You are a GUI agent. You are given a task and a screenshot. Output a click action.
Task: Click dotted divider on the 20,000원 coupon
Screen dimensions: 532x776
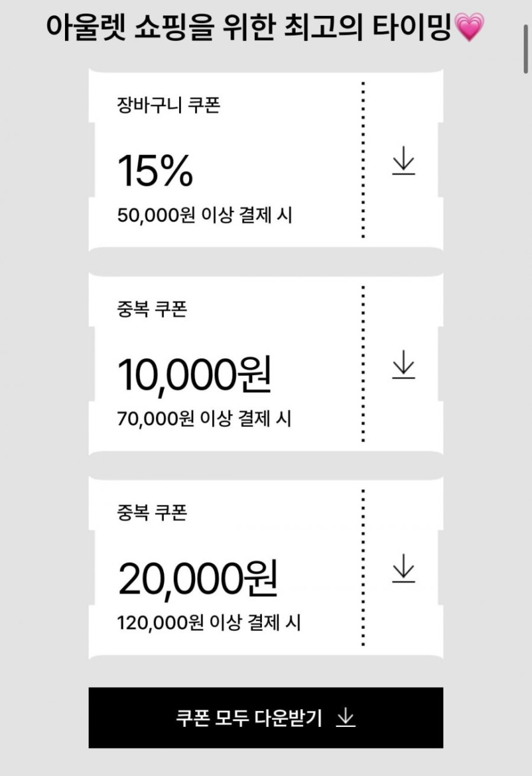click(x=363, y=568)
